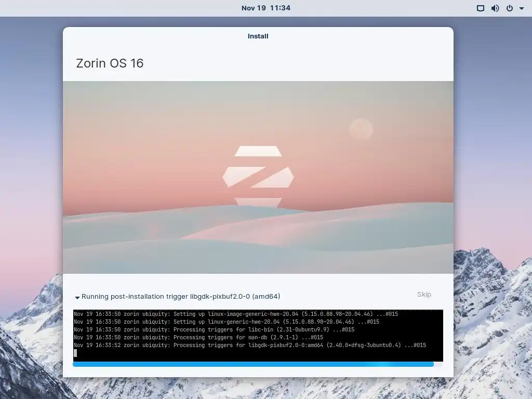Click the Skip button
The image size is (532, 399).
tap(424, 295)
